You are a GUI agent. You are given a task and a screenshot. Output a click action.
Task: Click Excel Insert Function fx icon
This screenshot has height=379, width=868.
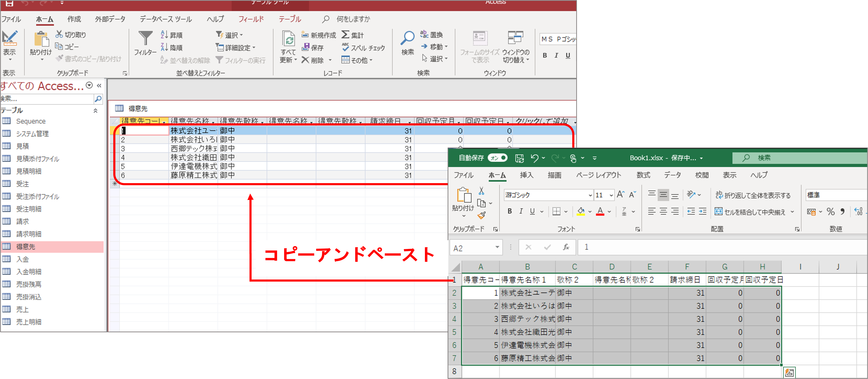coord(566,247)
